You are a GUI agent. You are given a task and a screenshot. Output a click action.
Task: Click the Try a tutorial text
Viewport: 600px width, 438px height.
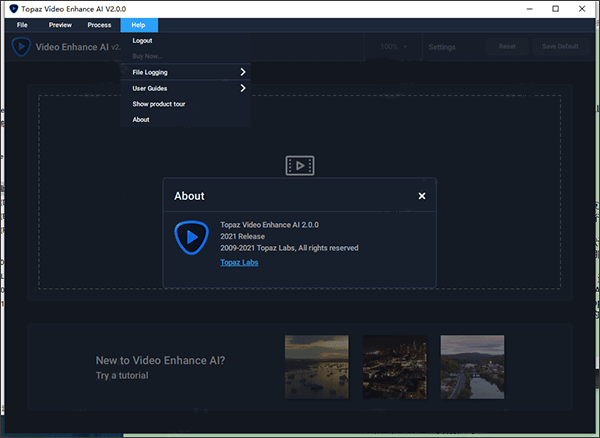122,376
